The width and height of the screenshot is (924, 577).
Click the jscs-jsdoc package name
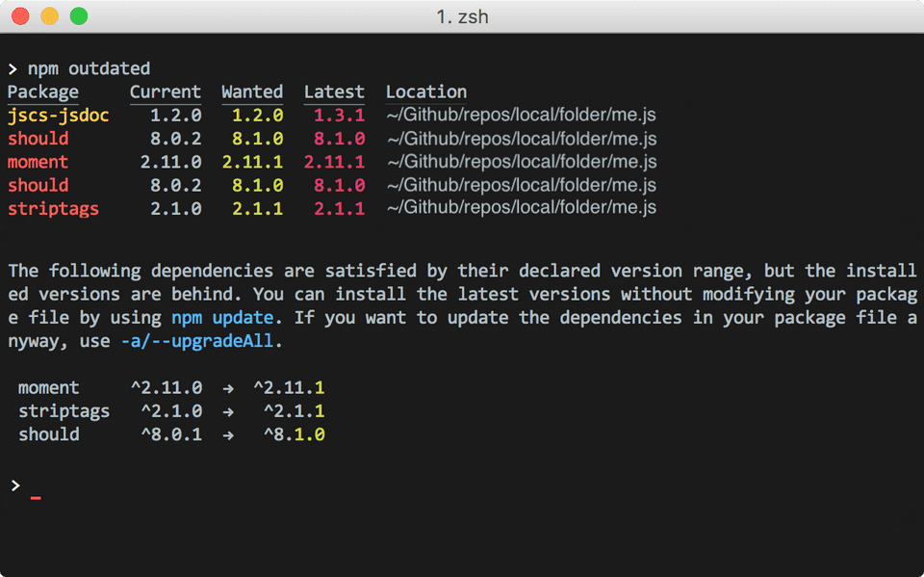pos(59,116)
